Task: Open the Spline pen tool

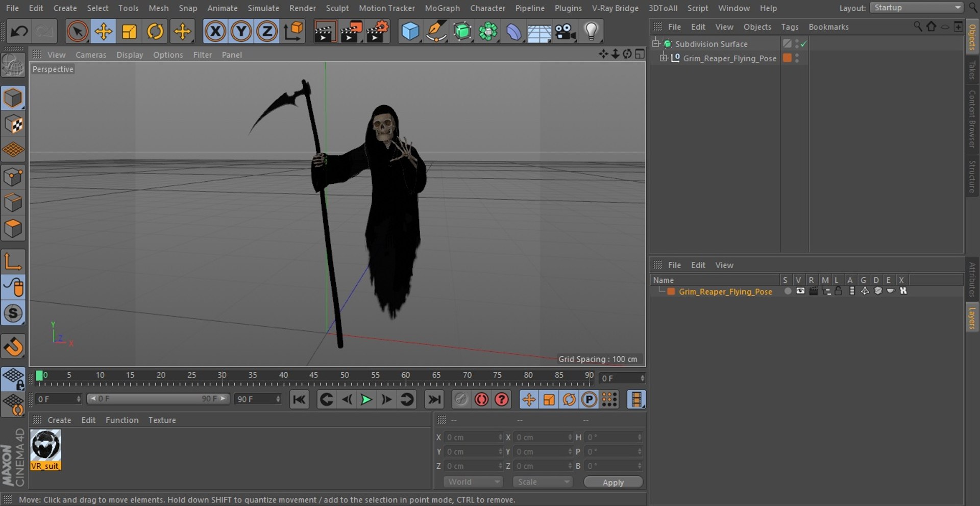Action: pyautogui.click(x=436, y=32)
